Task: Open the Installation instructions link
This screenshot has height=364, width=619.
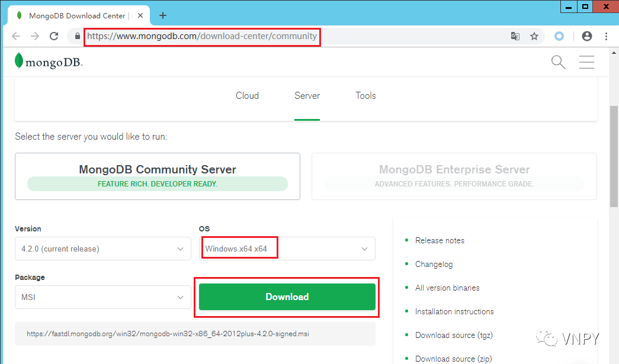Action: pyautogui.click(x=454, y=311)
